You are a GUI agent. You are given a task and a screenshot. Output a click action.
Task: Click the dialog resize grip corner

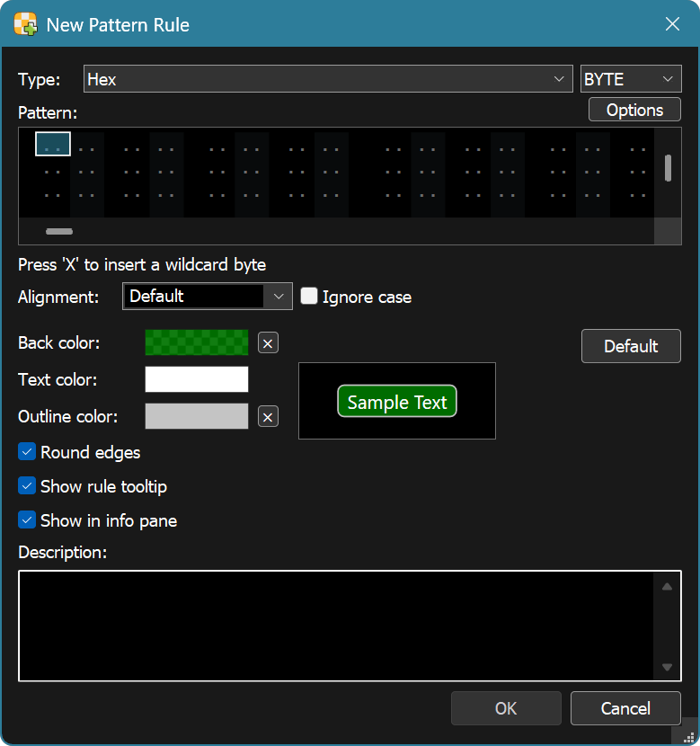(688, 737)
